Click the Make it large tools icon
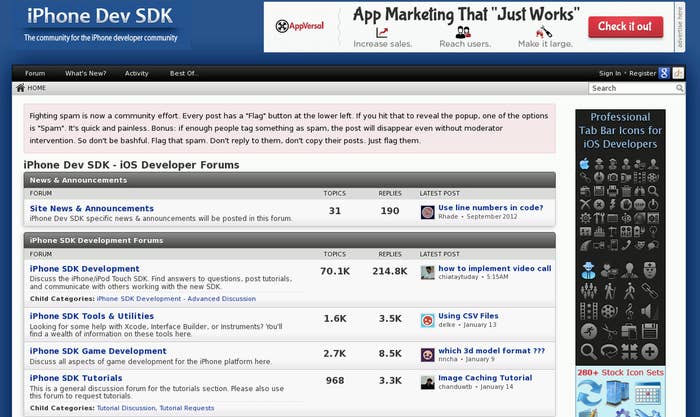The height and width of the screenshot is (417, 700). (x=544, y=32)
